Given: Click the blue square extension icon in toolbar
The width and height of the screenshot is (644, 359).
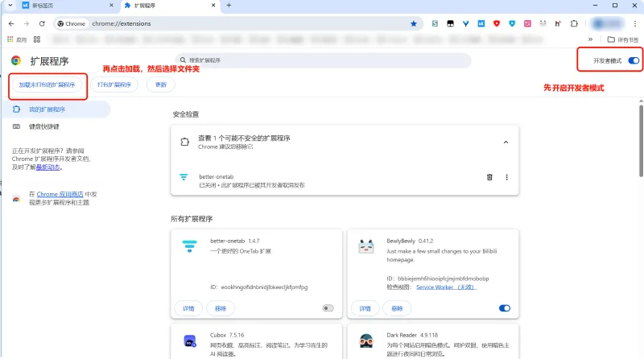Looking at the screenshot, I should (481, 24).
